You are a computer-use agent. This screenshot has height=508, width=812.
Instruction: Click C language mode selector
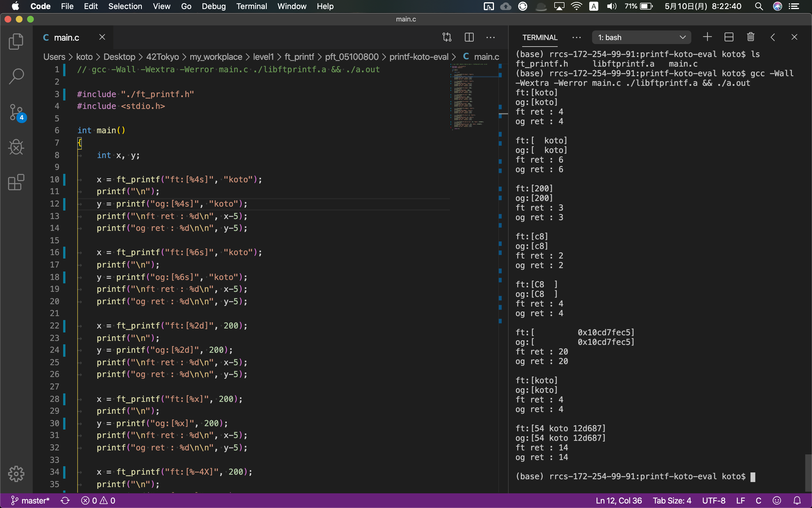(x=758, y=501)
